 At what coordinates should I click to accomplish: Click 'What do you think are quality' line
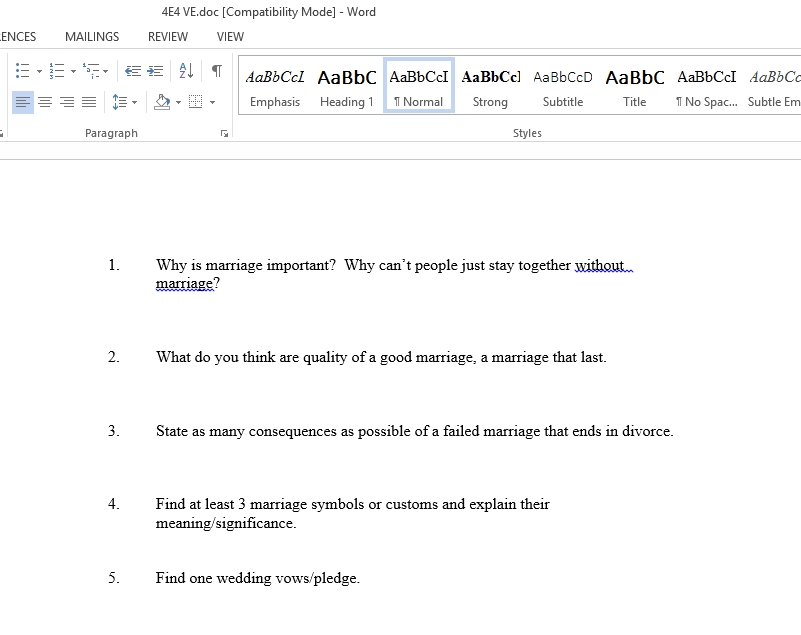[x=381, y=357]
